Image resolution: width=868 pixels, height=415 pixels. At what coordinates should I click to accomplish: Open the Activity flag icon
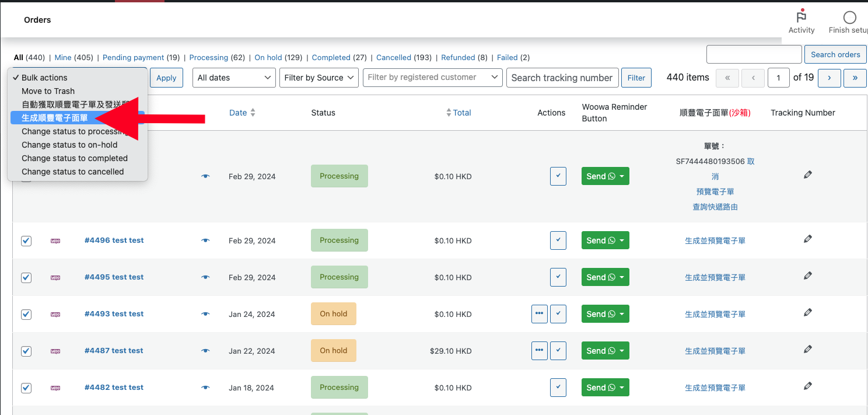[x=801, y=18]
